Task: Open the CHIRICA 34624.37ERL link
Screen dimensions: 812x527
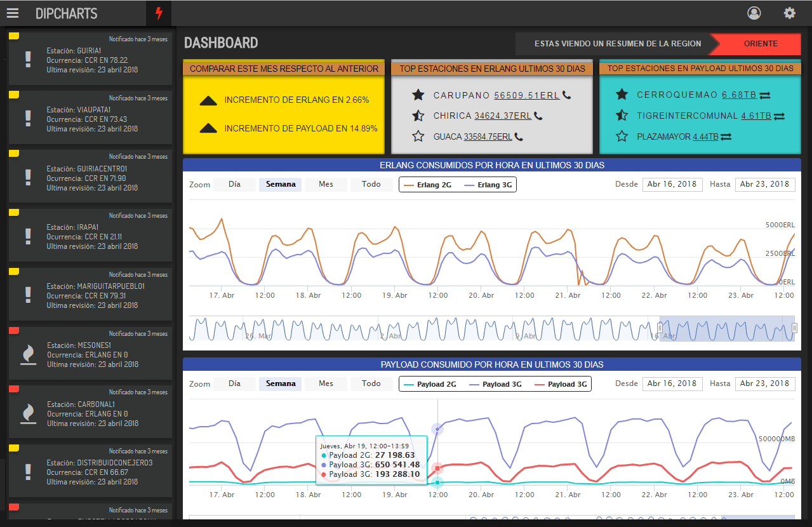Action: (x=502, y=116)
